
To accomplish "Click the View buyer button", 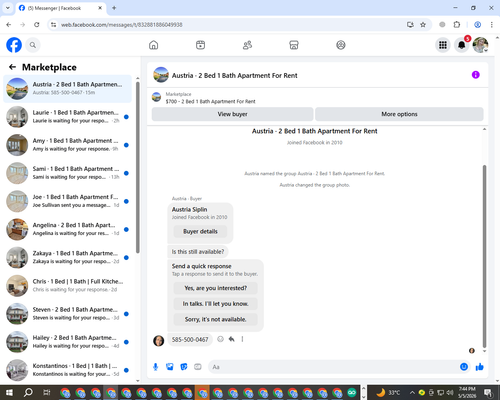I will pyautogui.click(x=232, y=114).
